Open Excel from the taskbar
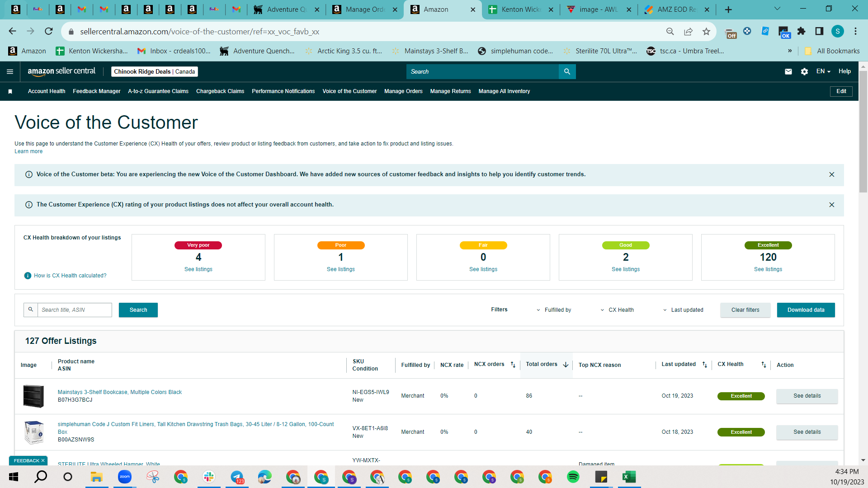The width and height of the screenshot is (868, 488). pyautogui.click(x=629, y=477)
